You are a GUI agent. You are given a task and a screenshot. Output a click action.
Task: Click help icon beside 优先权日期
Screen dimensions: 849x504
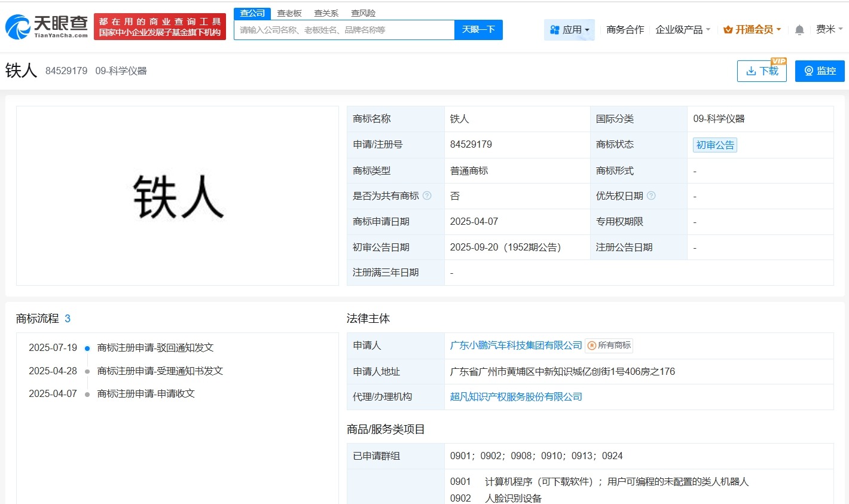point(652,196)
